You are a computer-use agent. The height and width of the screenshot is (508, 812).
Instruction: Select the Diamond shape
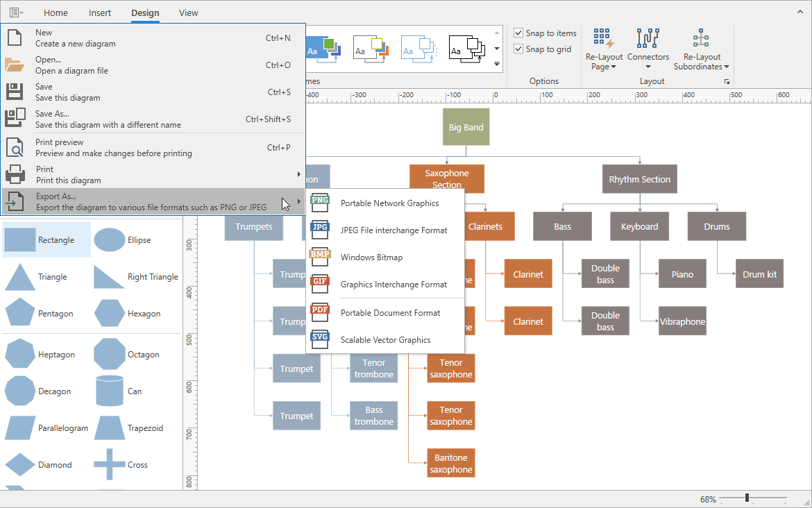pos(20,465)
